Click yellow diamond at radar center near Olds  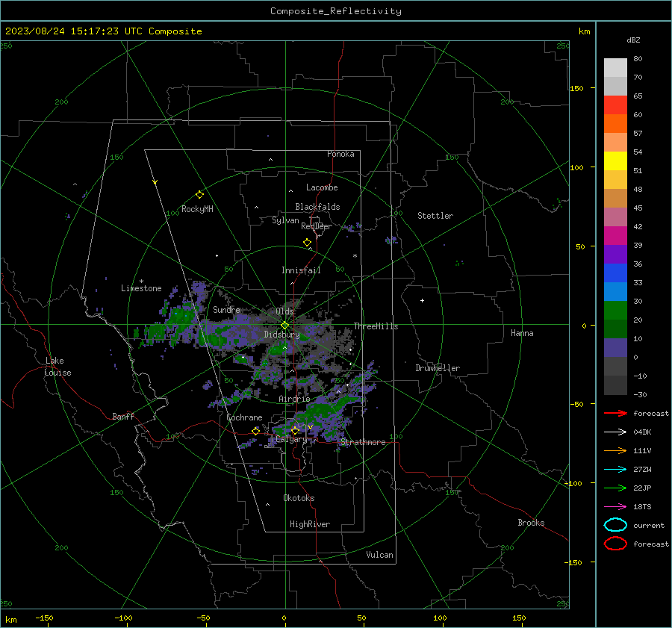click(284, 326)
